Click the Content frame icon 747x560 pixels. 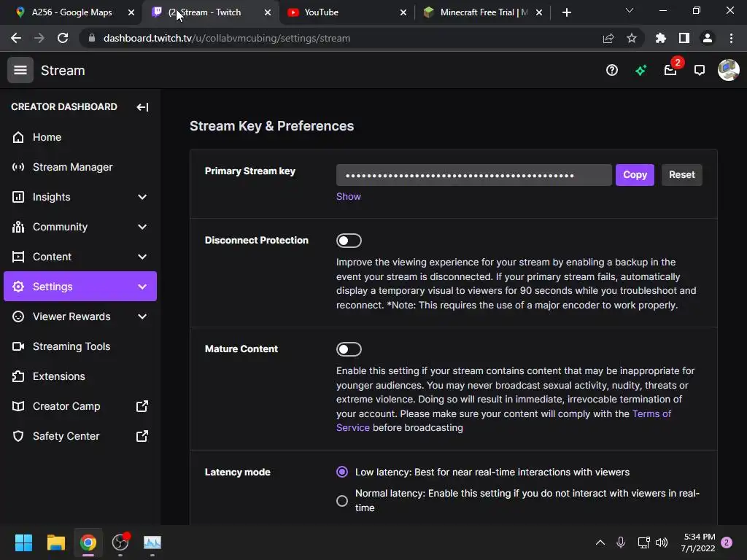(18, 257)
